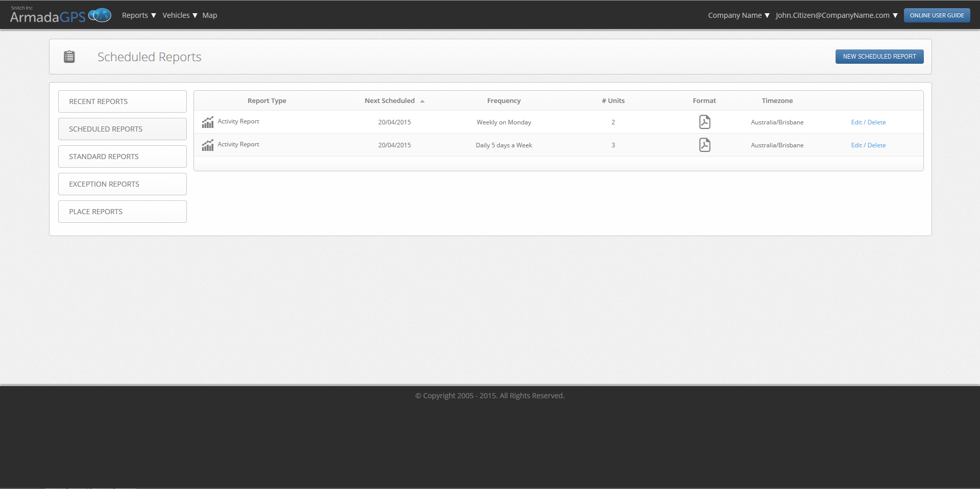
Task: Switch to Recent Reports section
Action: pos(122,101)
